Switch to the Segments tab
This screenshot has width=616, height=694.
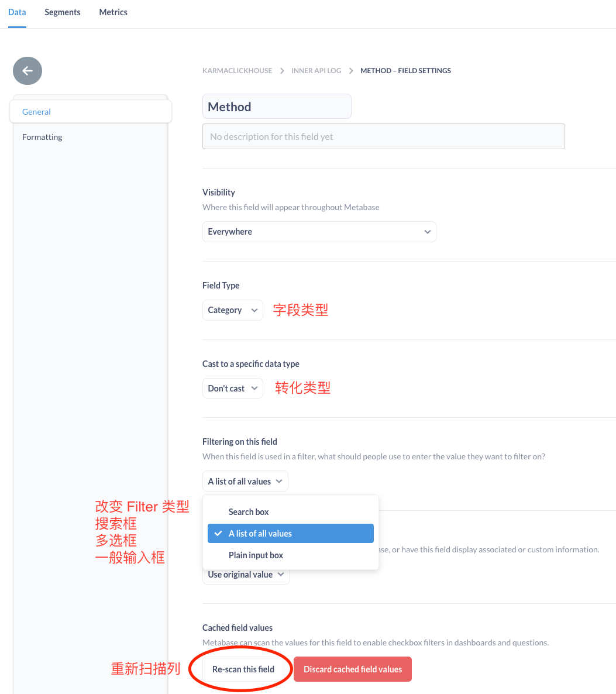pos(62,12)
